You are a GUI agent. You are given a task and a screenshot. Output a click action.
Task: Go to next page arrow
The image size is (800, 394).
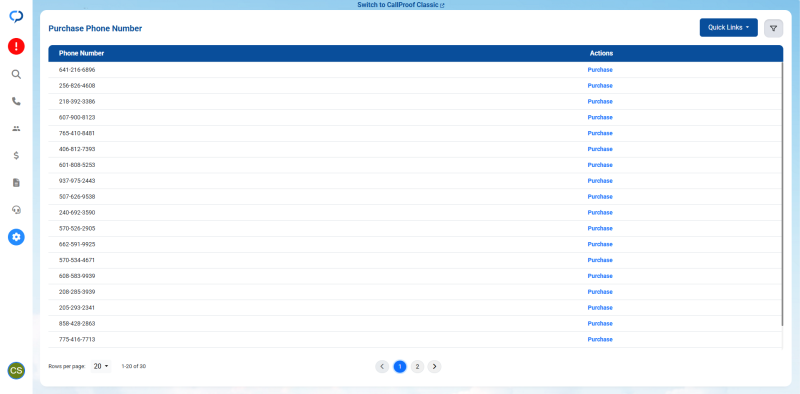click(x=435, y=366)
